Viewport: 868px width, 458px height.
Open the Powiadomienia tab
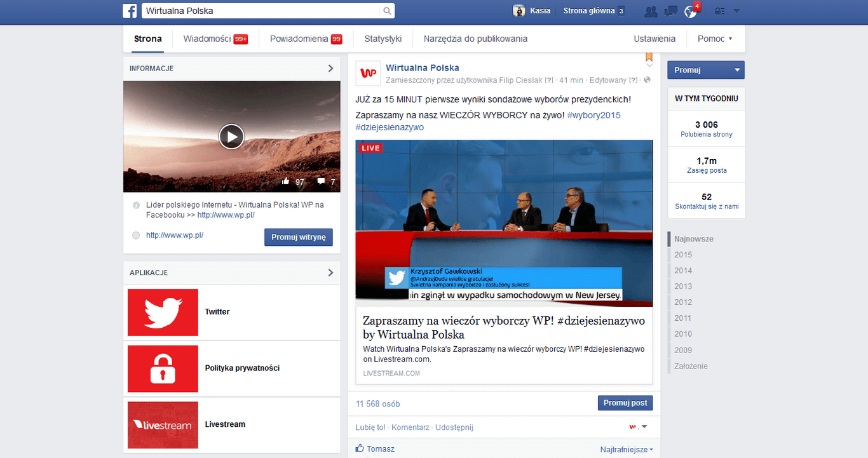point(306,39)
